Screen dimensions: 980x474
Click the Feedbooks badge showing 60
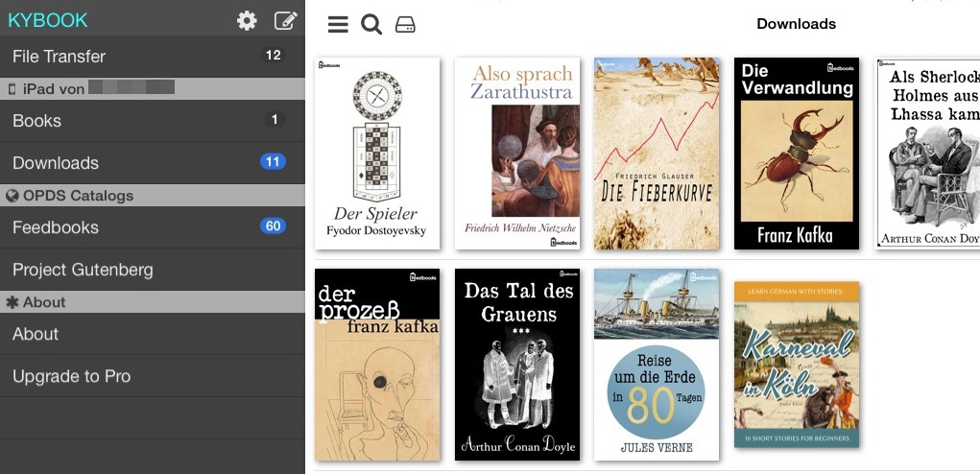[x=274, y=226]
